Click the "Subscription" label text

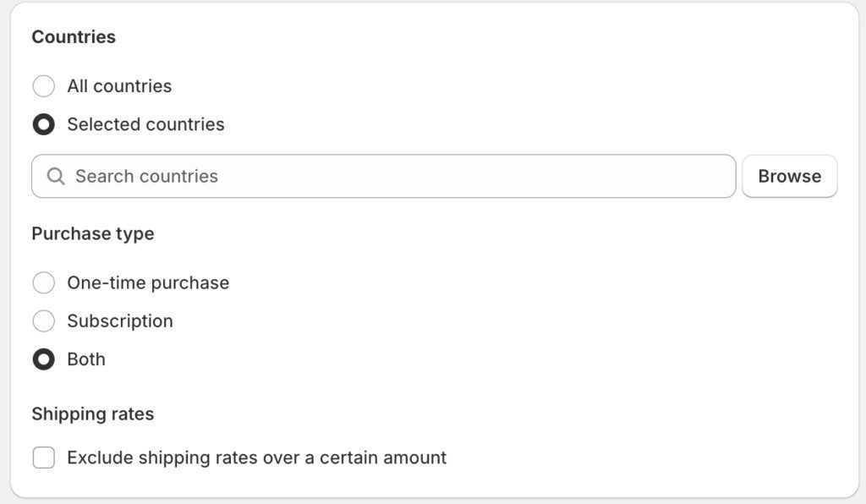120,321
